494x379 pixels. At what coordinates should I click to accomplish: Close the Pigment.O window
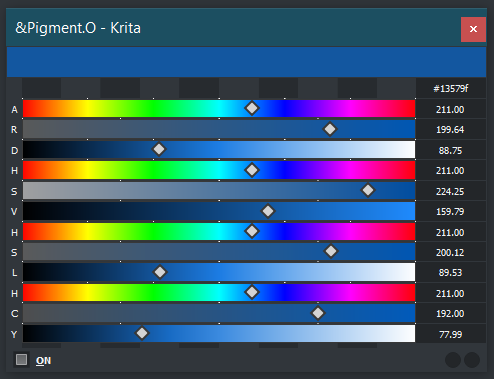[x=473, y=29]
